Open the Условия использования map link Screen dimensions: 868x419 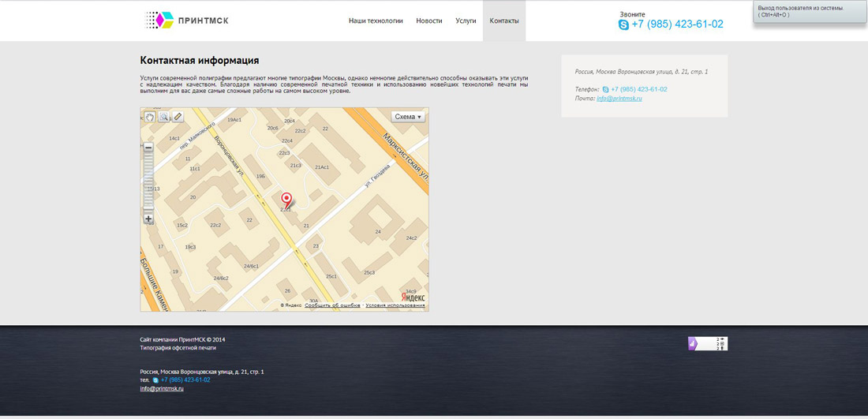(395, 305)
